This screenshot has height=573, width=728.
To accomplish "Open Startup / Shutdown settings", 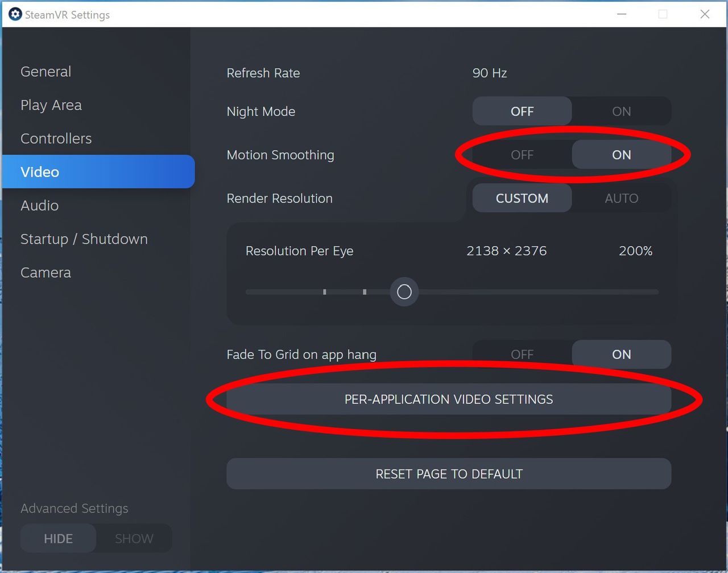I will coord(84,239).
